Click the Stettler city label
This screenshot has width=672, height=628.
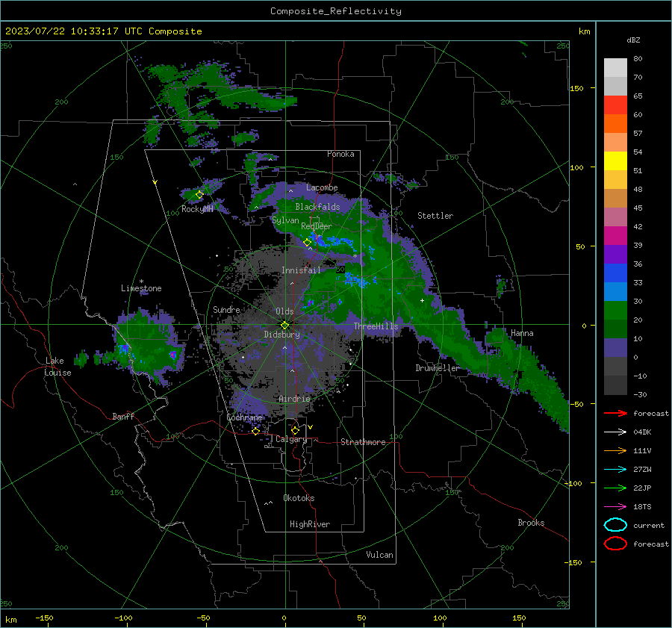[x=435, y=216]
